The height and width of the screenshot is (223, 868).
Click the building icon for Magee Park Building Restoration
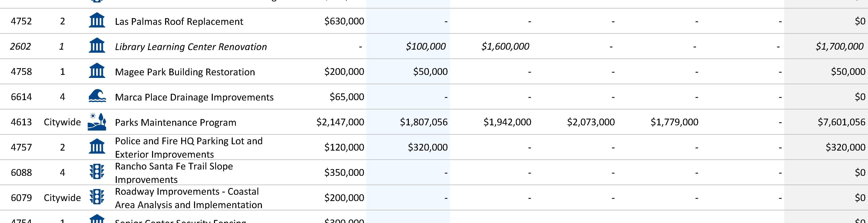pyautogui.click(x=97, y=71)
